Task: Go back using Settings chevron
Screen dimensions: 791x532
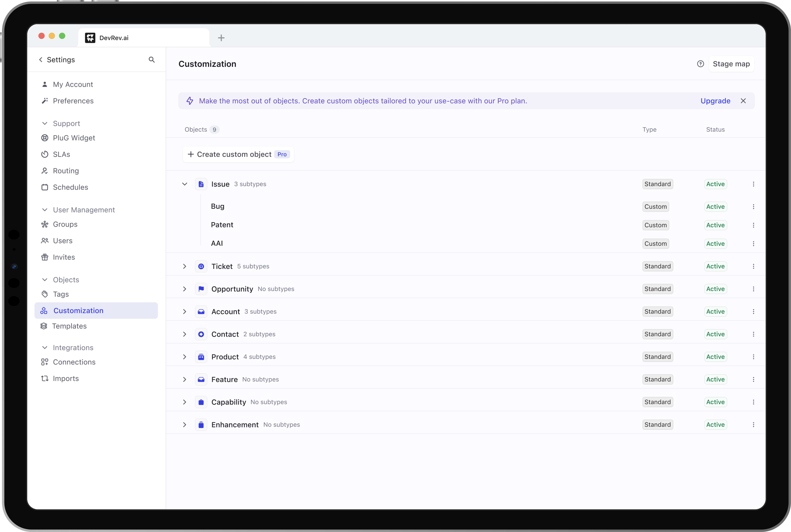Action: 41,60
